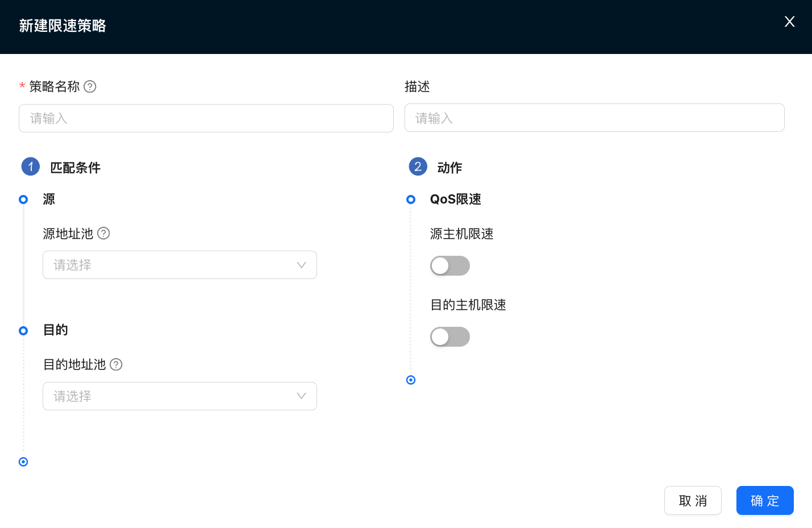Viewport: 812px width, 528px height.
Task: Focus the 策略名称 input field
Action: tap(206, 118)
